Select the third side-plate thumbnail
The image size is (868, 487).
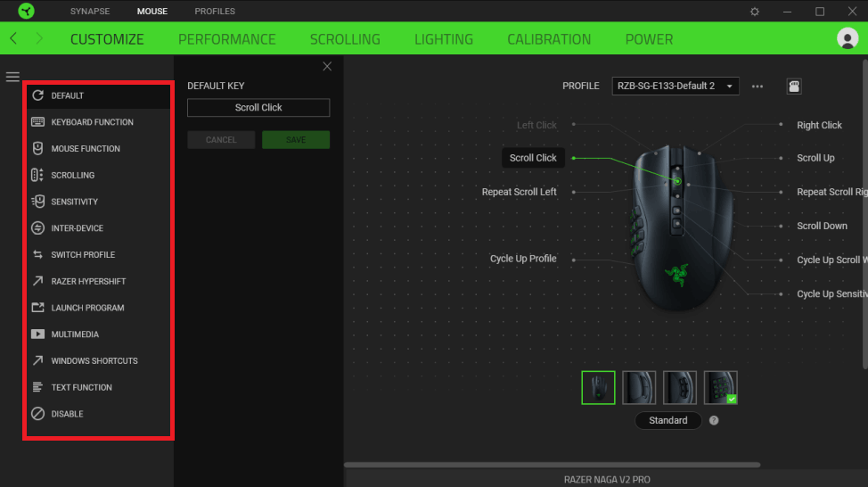[679, 387]
